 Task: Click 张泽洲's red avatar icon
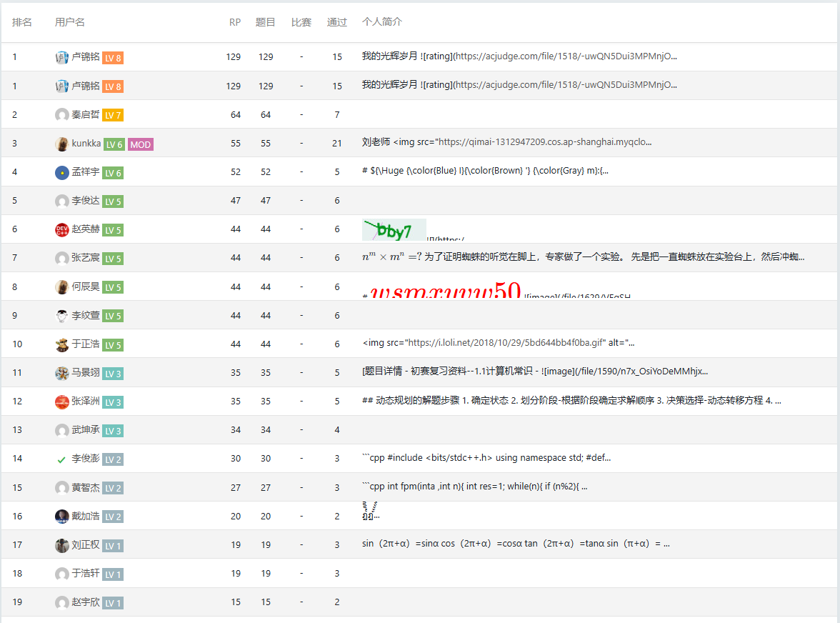(62, 402)
